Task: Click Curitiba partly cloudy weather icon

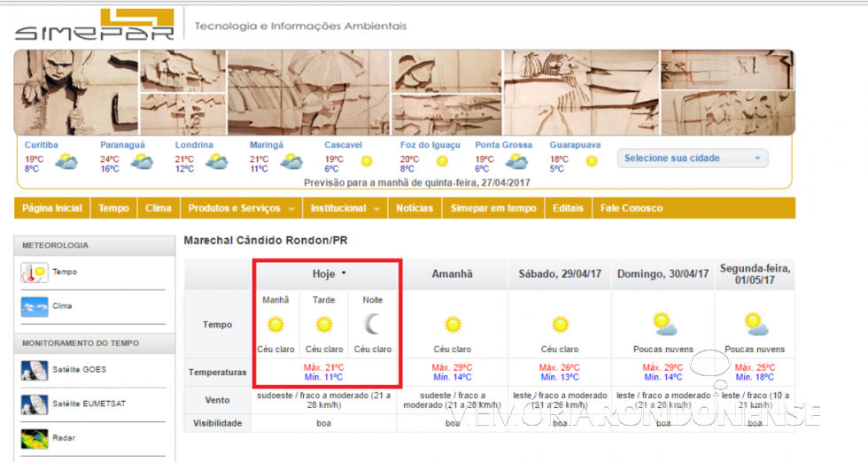Action: pos(67,162)
